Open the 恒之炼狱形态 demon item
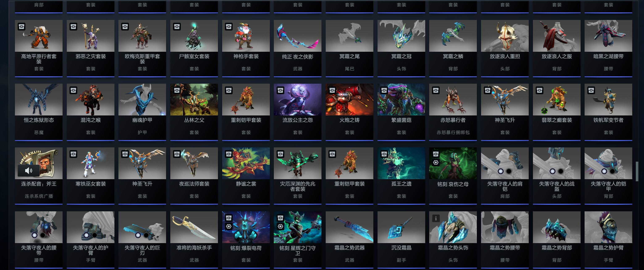This screenshot has width=644, height=270. click(x=39, y=112)
